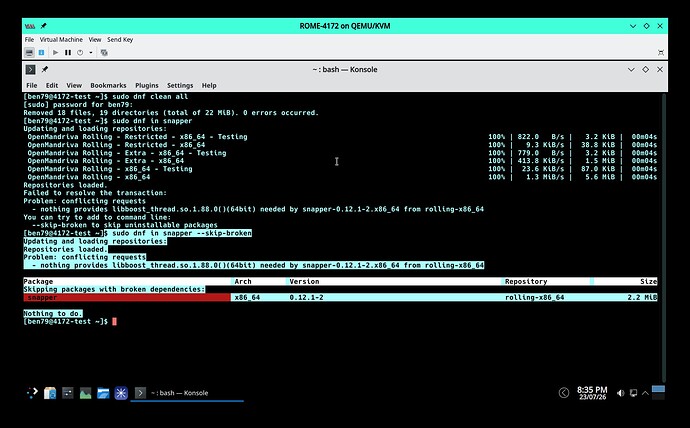Image resolution: width=690 pixels, height=428 pixels.
Task: Open the application launcher in the guest taskbar
Action: pyautogui.click(x=32, y=393)
